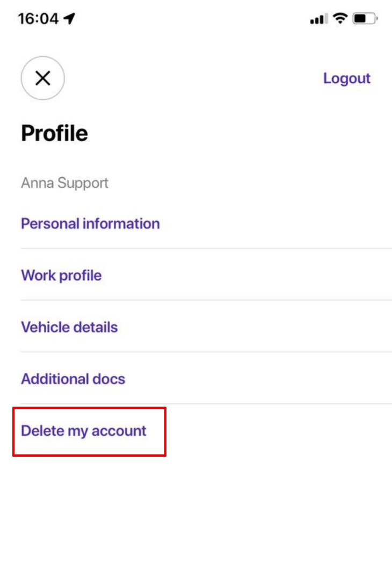Viewport: 392px width, 564px height.
Task: Click the Anna Support user name
Action: pyautogui.click(x=64, y=183)
